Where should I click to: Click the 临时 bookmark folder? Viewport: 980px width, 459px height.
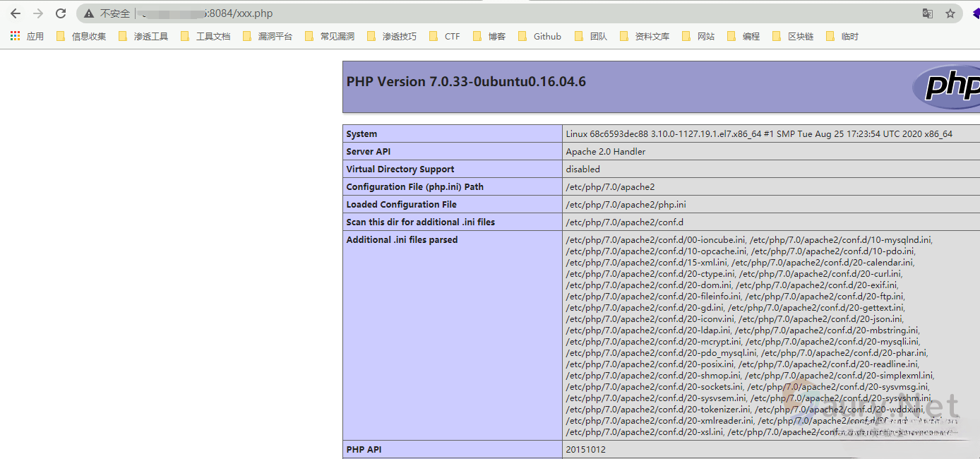pyautogui.click(x=842, y=36)
